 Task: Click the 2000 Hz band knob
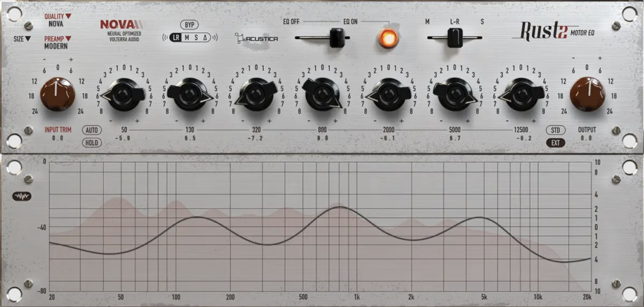click(388, 95)
